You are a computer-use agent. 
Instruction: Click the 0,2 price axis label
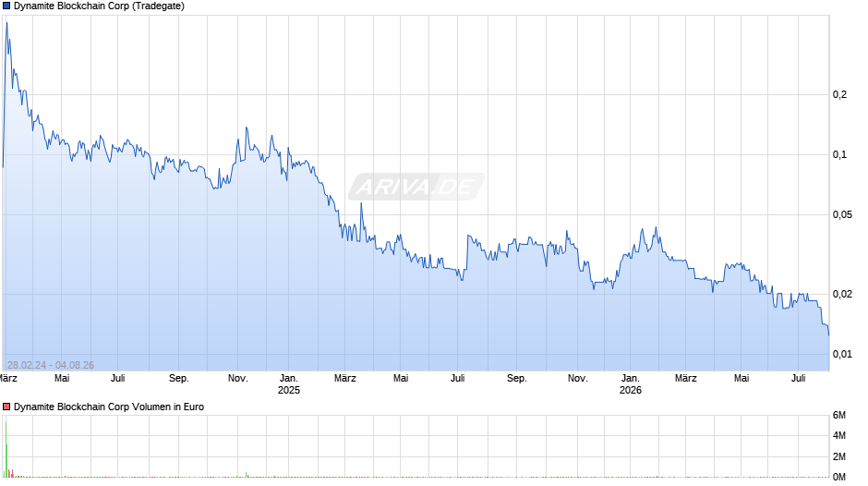click(x=839, y=95)
